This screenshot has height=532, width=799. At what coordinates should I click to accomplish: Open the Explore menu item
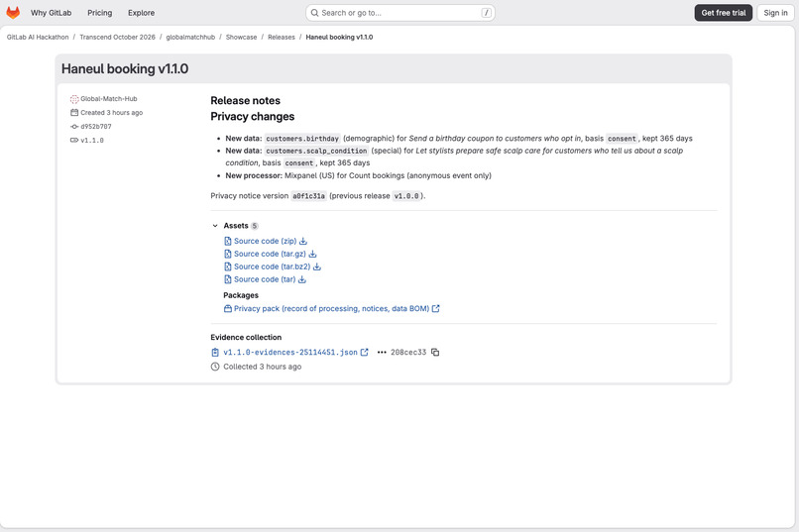141,13
